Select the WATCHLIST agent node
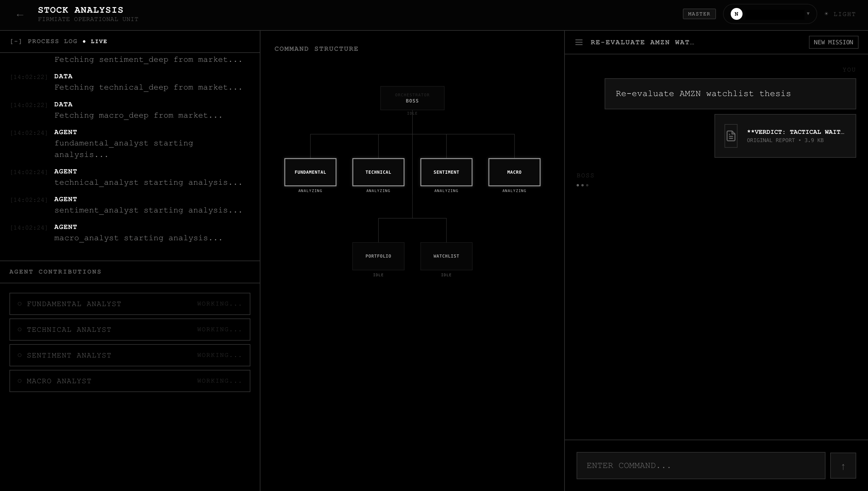The height and width of the screenshot is (491, 868). 446,256
